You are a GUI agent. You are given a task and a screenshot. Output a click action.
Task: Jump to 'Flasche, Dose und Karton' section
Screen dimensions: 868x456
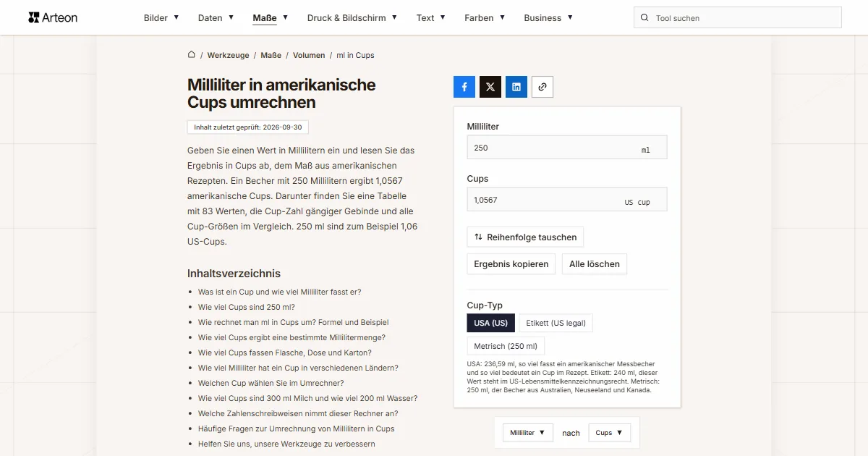(285, 352)
